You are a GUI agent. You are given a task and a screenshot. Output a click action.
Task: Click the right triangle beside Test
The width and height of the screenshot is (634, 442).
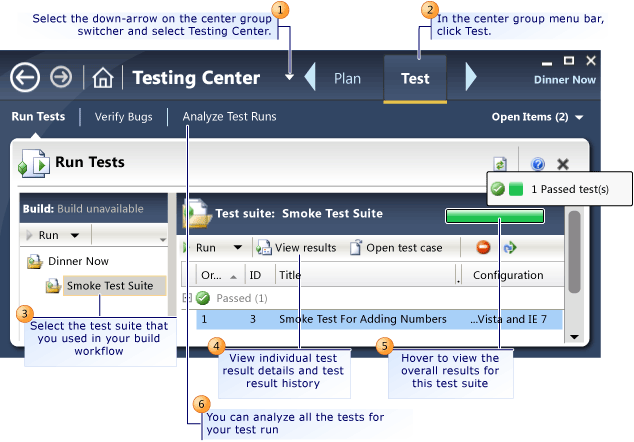471,77
